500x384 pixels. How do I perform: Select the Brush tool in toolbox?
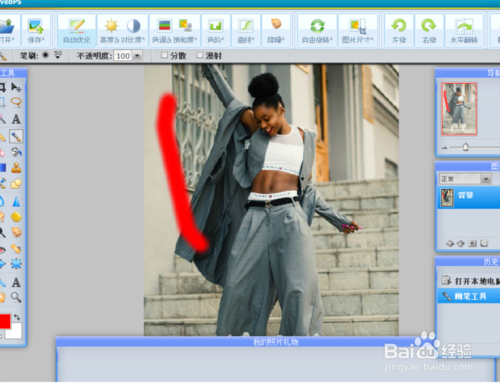(16, 136)
